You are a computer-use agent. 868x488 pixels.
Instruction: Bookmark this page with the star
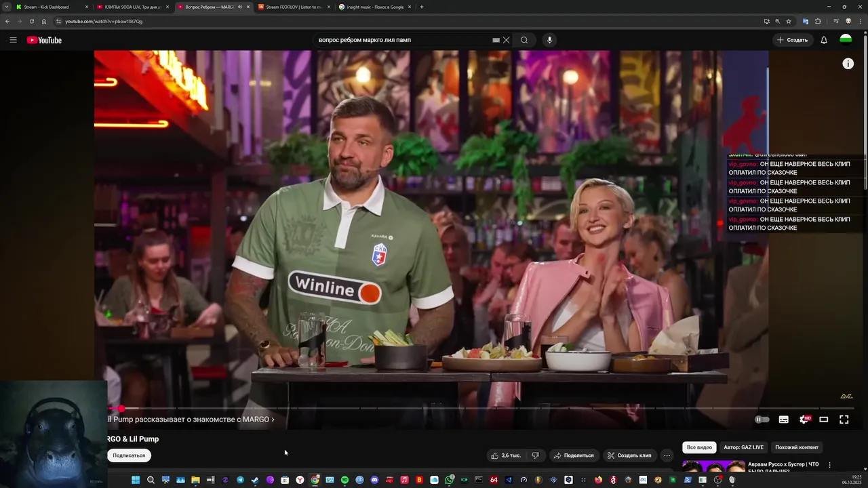[789, 21]
